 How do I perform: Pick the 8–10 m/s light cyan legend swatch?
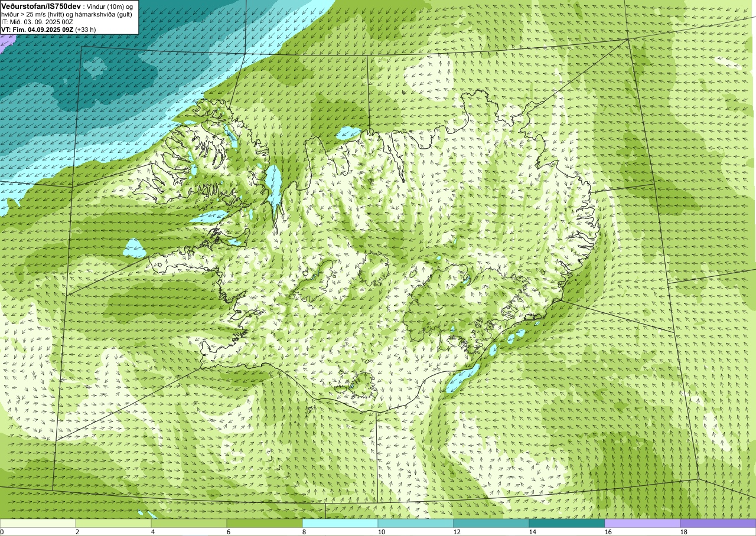[x=340, y=523]
